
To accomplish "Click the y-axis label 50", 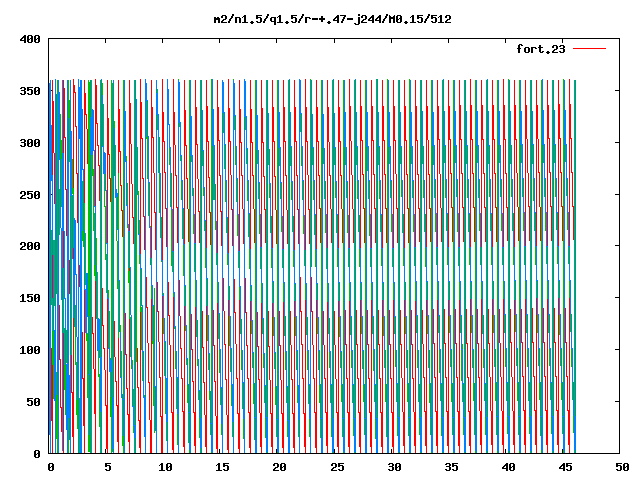I will pos(33,402).
